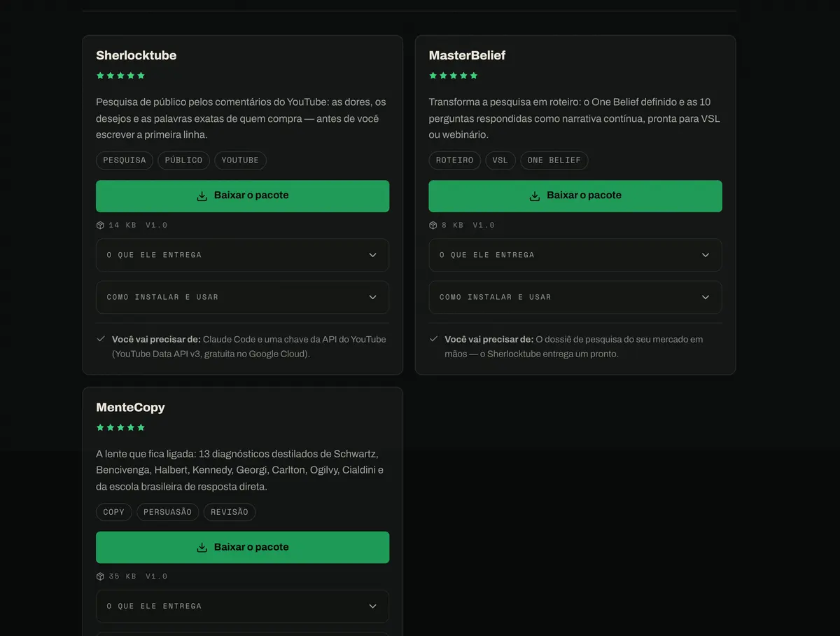This screenshot has height=636, width=840.
Task: Click the REVISÃO tag on MenteCopy
Action: [230, 512]
